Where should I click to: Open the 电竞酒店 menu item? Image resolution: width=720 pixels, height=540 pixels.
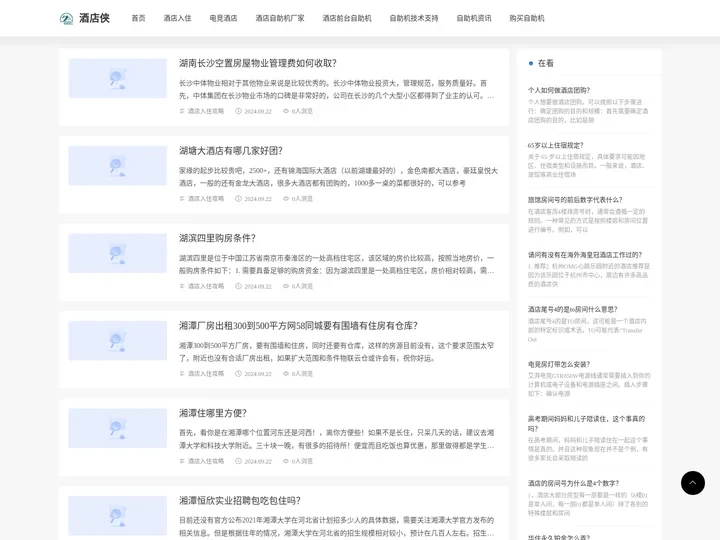[x=223, y=18]
